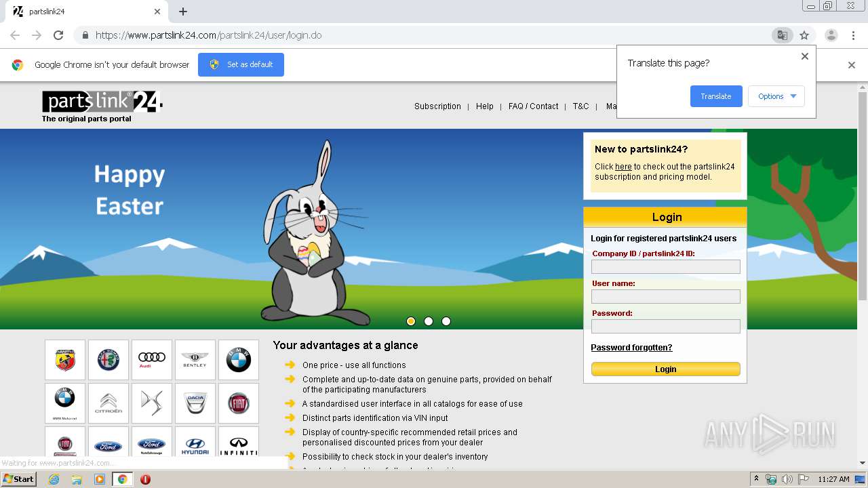Image resolution: width=868 pixels, height=488 pixels.
Task: Select the second banner slide dot
Action: point(429,321)
